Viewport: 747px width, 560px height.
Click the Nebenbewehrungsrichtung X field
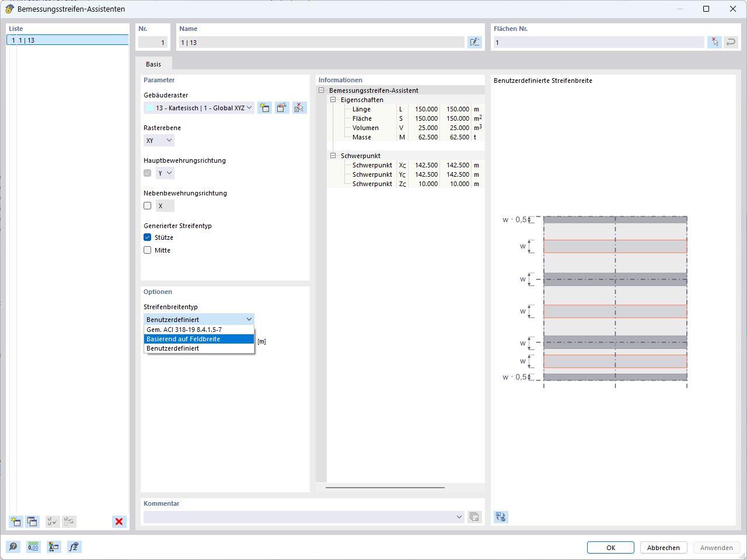pyautogui.click(x=165, y=206)
